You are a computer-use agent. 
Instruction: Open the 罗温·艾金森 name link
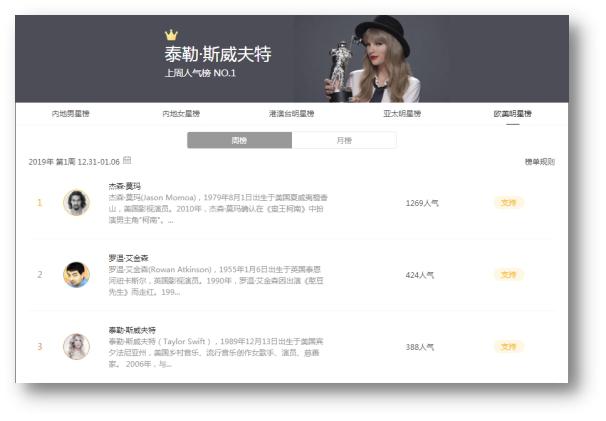click(128, 258)
